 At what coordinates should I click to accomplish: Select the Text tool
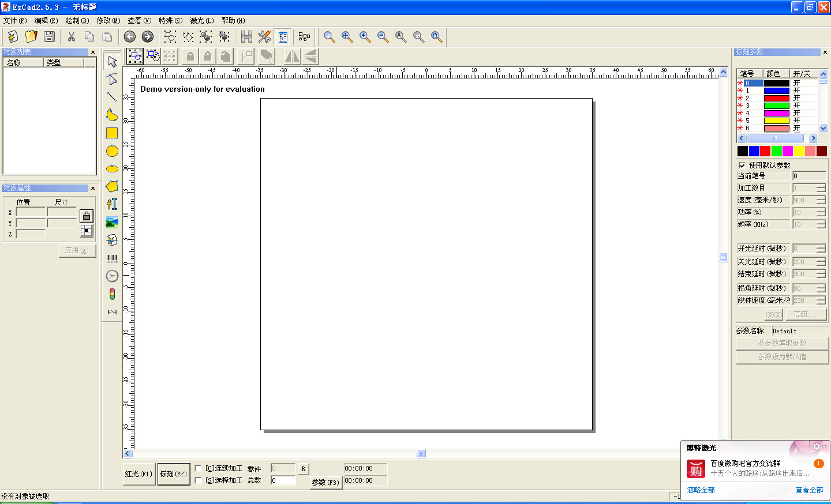click(x=113, y=204)
